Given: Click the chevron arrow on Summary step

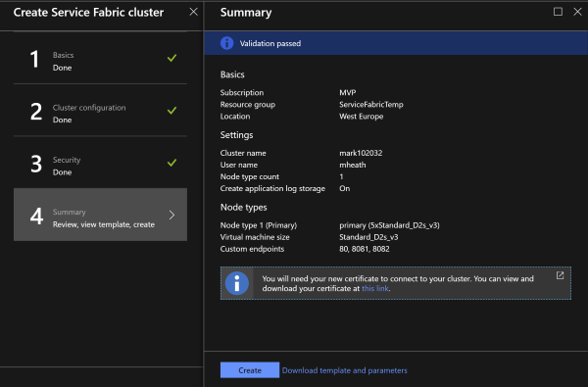Looking at the screenshot, I should click(171, 215).
